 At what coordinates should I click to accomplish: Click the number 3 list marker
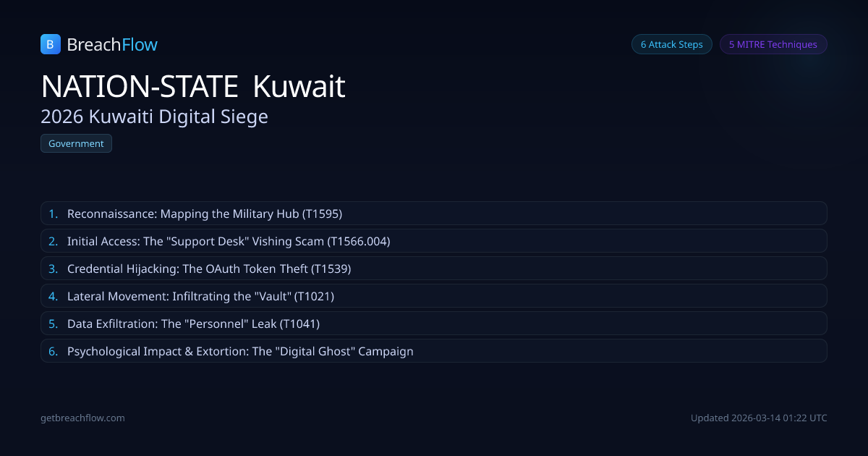[x=53, y=269]
